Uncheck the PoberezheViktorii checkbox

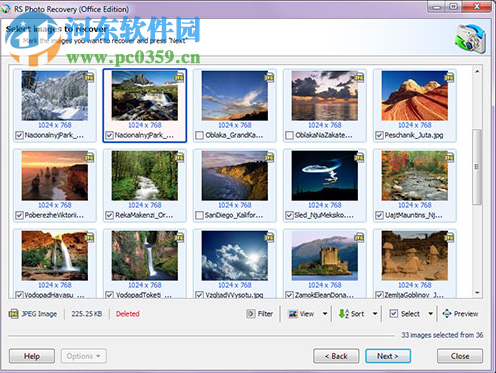tap(19, 215)
